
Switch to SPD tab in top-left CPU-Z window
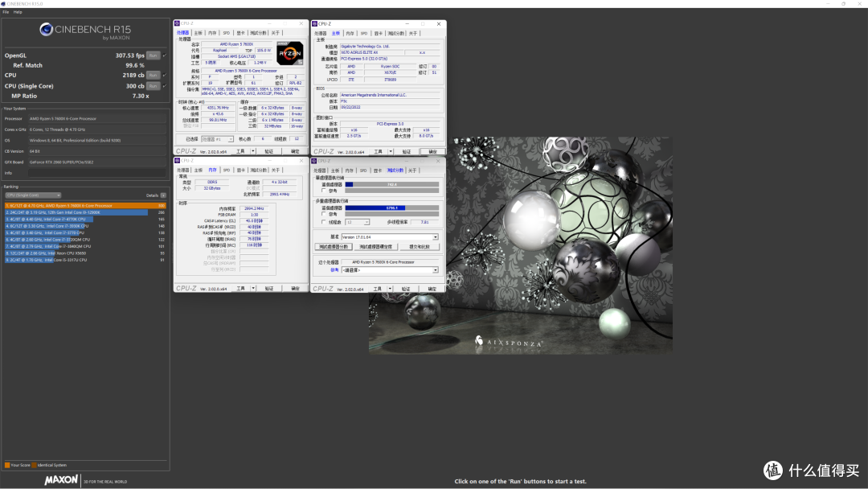[227, 33]
